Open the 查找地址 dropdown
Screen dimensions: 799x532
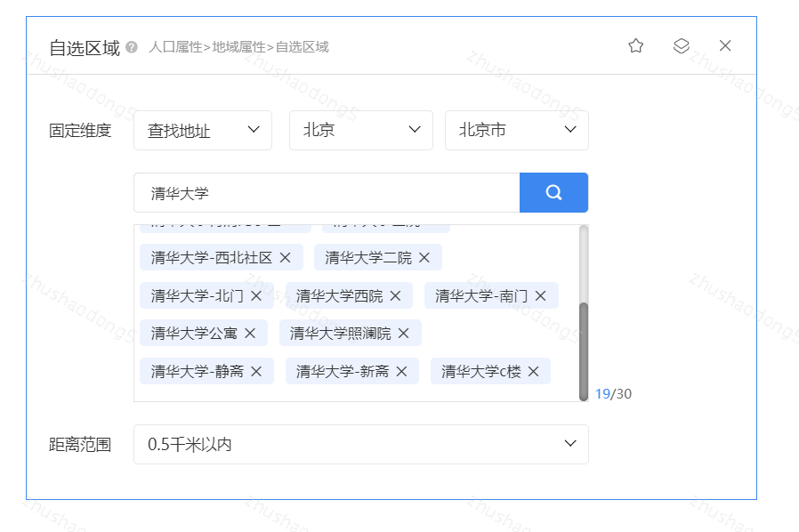click(x=203, y=130)
